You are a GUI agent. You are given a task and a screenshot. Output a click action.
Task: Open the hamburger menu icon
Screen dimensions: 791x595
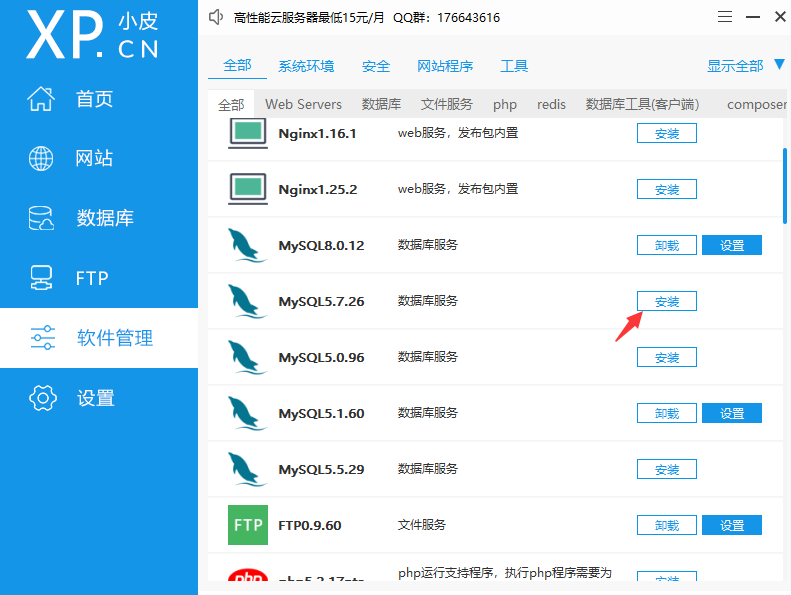[x=725, y=17]
